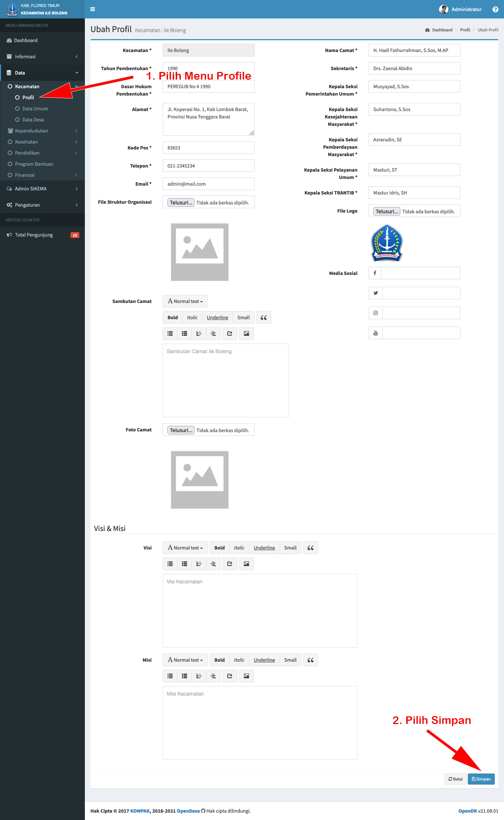Indent text in Sambutan Camat editor

pos(213,334)
